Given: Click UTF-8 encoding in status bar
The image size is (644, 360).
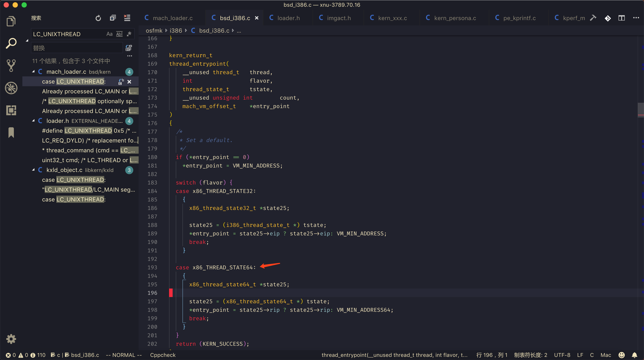Looking at the screenshot, I should (562, 355).
